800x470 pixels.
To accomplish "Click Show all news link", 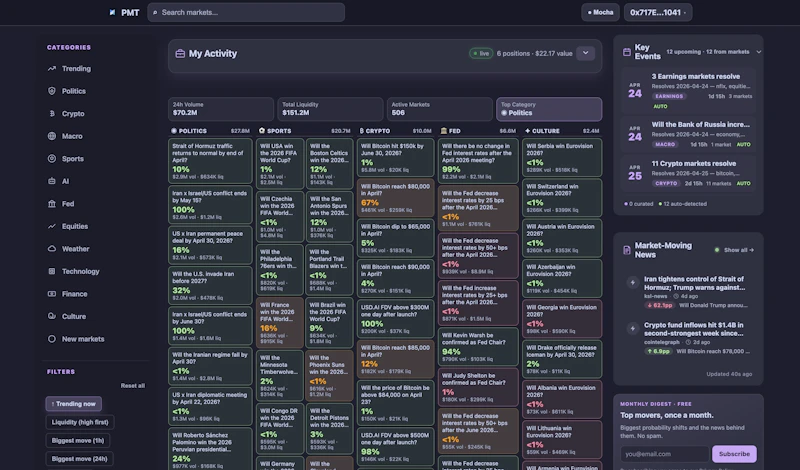I will click(739, 250).
